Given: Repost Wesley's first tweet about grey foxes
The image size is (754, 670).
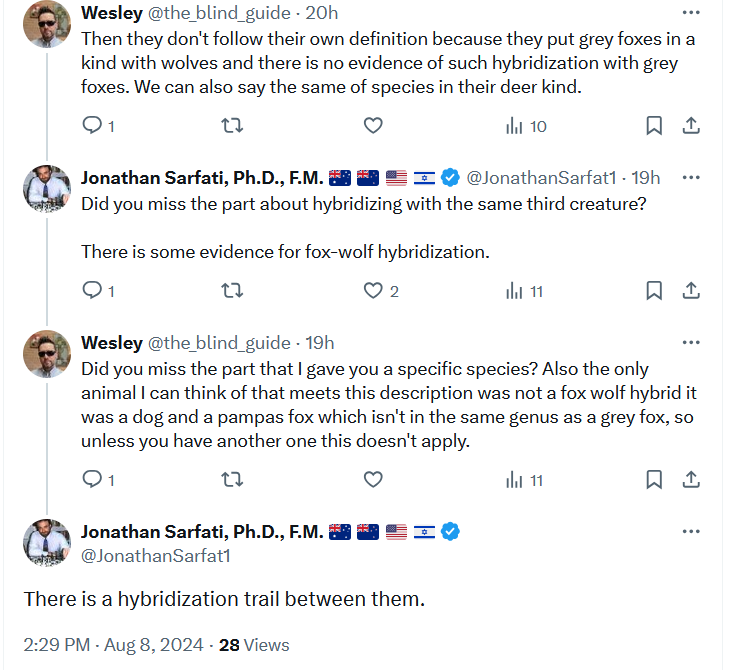Looking at the screenshot, I should click(231, 126).
